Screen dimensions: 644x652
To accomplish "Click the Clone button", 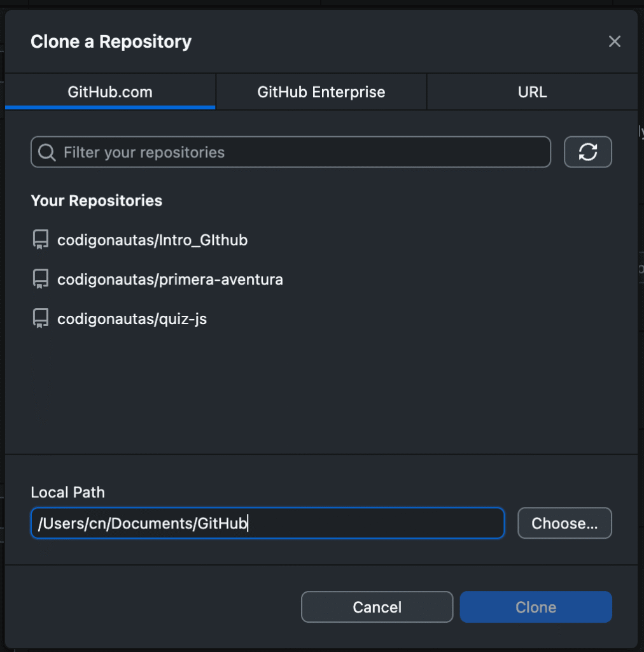I will pyautogui.click(x=535, y=607).
